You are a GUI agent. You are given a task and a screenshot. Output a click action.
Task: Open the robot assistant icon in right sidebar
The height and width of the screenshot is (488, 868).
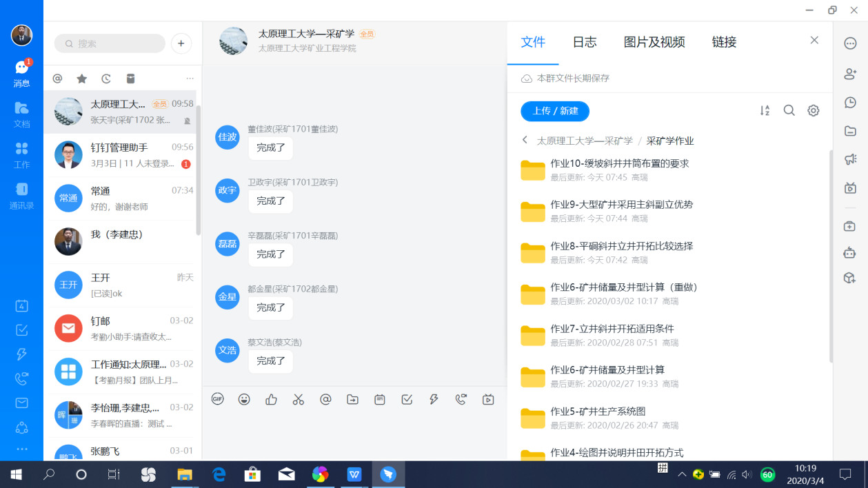850,252
